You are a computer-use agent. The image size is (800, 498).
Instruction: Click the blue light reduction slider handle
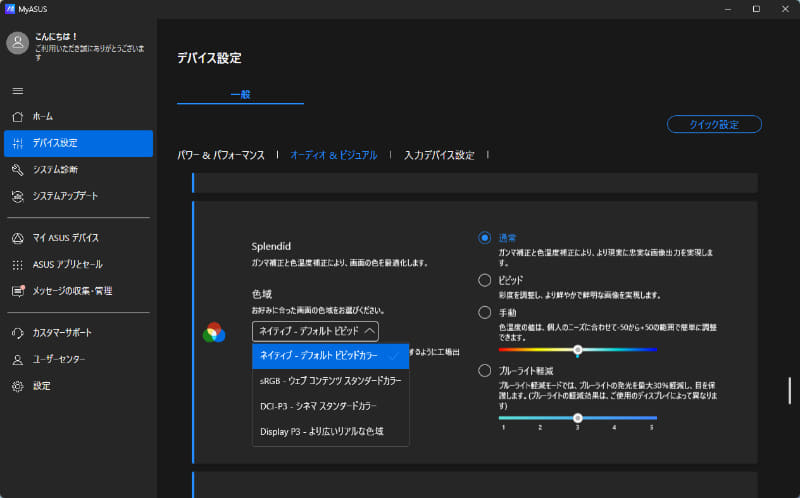[x=578, y=418]
